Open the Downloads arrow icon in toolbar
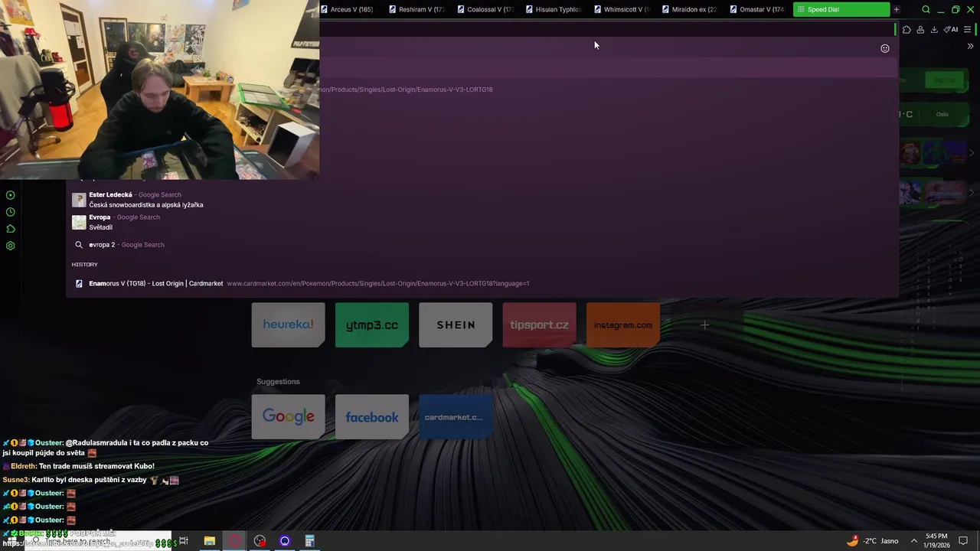The height and width of the screenshot is (551, 980). pyautogui.click(x=934, y=30)
